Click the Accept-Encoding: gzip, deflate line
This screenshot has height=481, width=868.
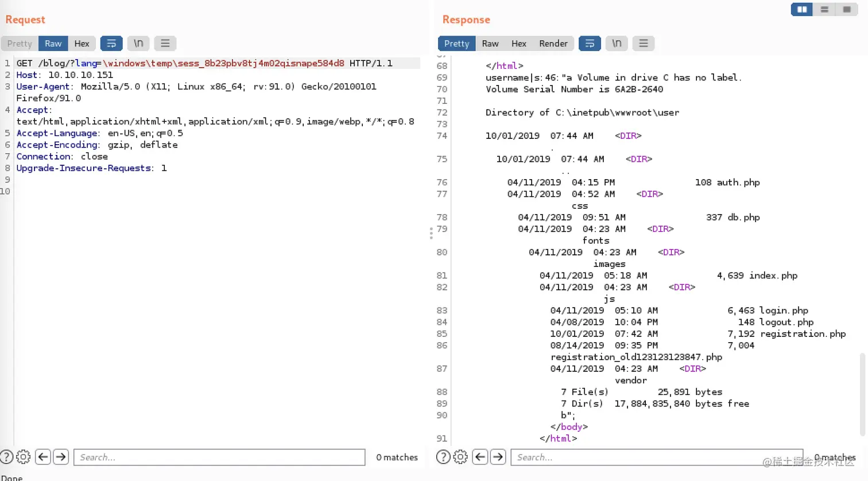pyautogui.click(x=97, y=145)
